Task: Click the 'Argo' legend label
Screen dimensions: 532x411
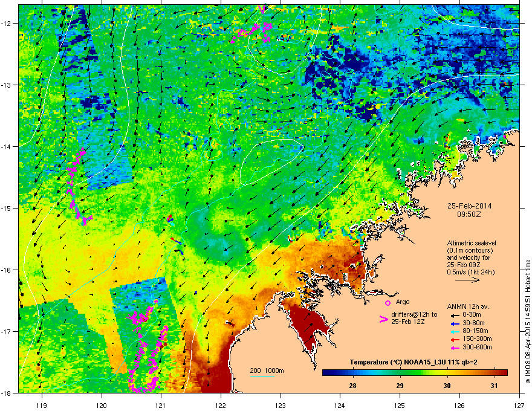Action: pyautogui.click(x=403, y=302)
